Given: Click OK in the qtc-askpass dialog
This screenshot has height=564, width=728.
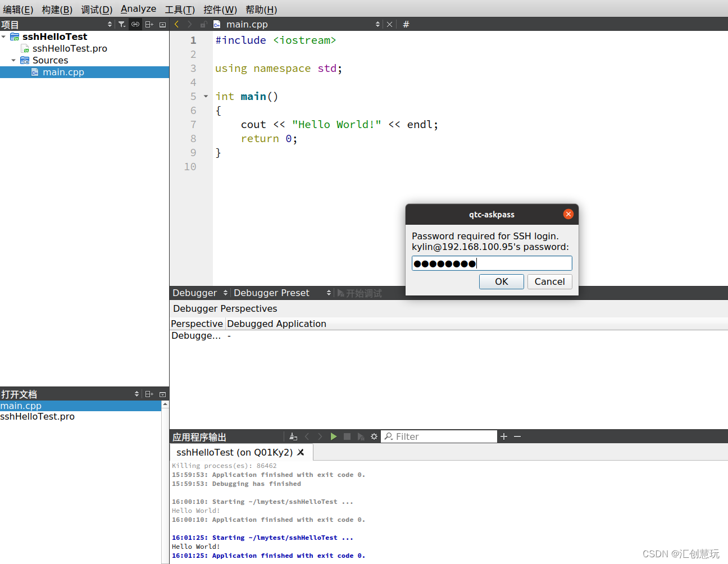Looking at the screenshot, I should tap(501, 281).
